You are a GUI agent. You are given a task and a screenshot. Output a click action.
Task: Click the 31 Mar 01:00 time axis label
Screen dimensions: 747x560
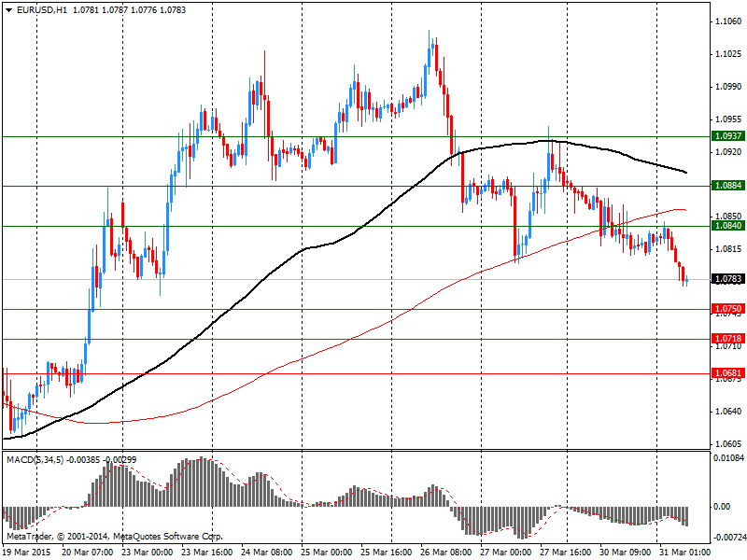coord(684,553)
